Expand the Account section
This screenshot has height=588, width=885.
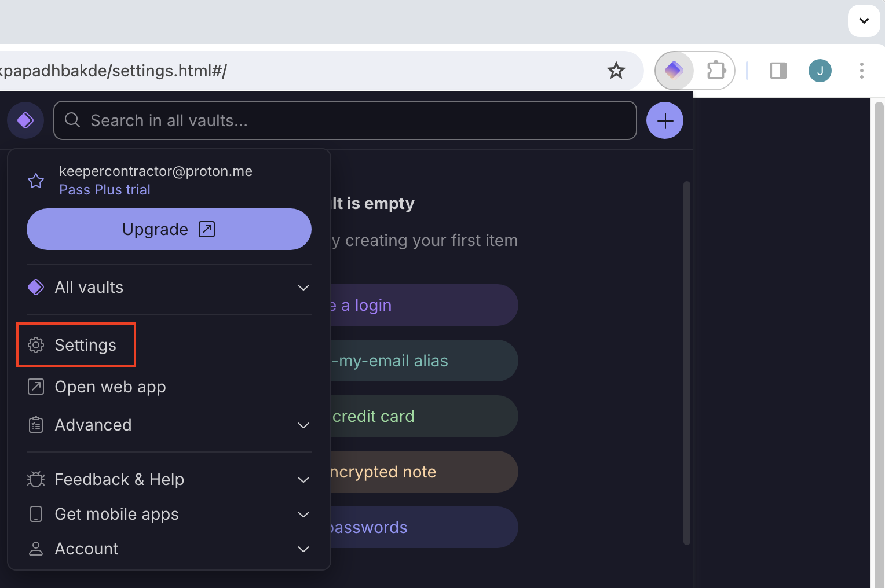(169, 549)
